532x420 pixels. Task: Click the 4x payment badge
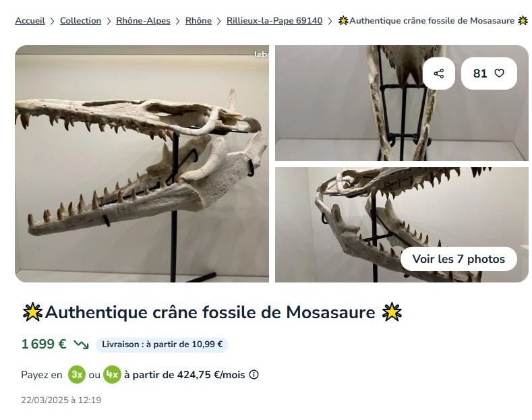[x=112, y=375]
